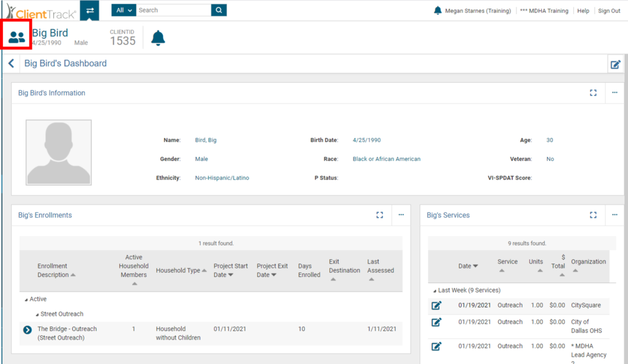The height and width of the screenshot is (364, 628).
Task: Click the Non-Hispanic/Latino ethnicity value
Action: pos(222,178)
